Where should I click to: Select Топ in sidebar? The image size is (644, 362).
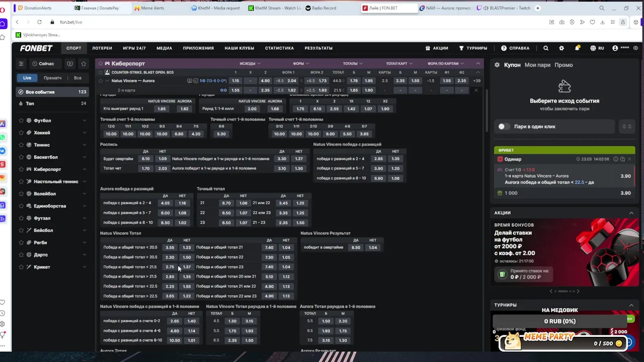(52, 104)
